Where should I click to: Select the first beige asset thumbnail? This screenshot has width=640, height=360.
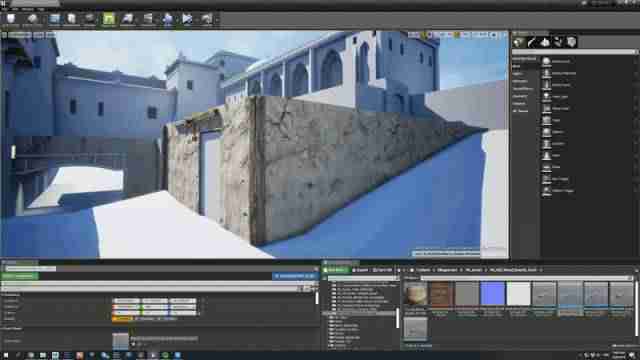416,293
